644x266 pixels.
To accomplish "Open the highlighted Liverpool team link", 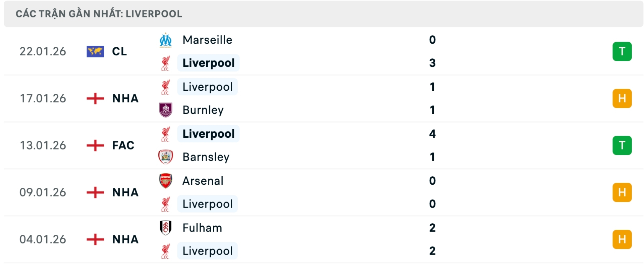I will tap(208, 63).
